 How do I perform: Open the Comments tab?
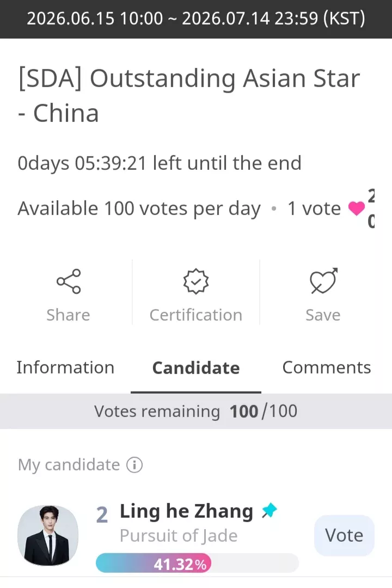[x=326, y=367]
